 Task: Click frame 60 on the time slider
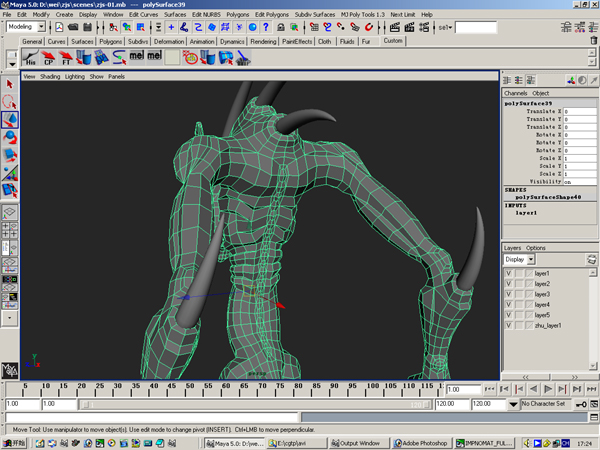pos(226,389)
